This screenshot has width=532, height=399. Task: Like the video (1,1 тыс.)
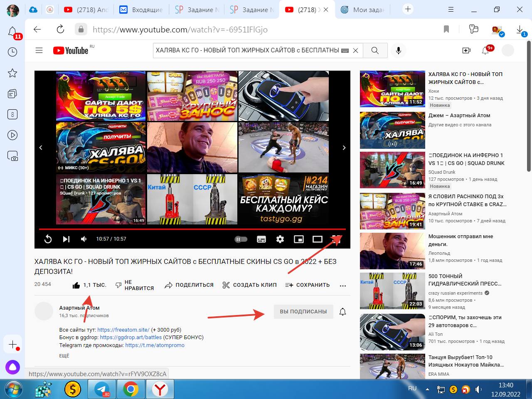point(89,285)
